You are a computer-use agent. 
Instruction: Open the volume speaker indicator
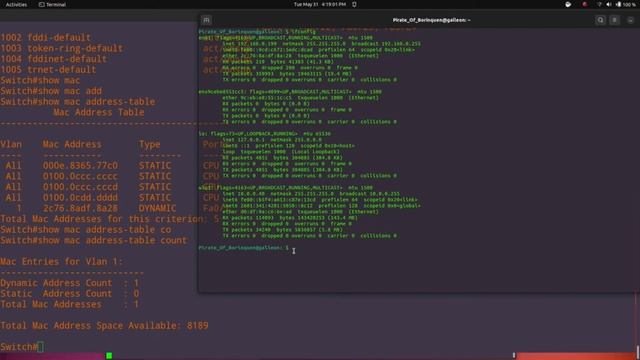click(609, 4)
